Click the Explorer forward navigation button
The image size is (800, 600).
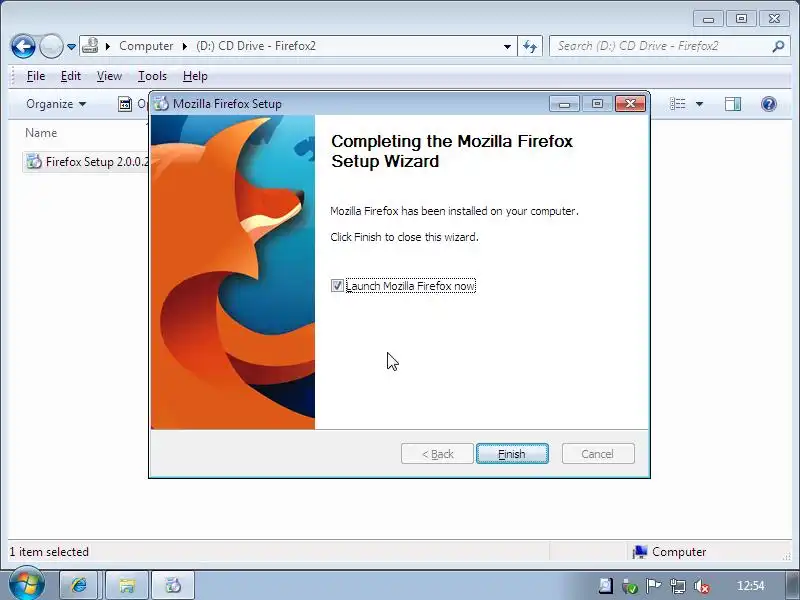click(x=51, y=46)
